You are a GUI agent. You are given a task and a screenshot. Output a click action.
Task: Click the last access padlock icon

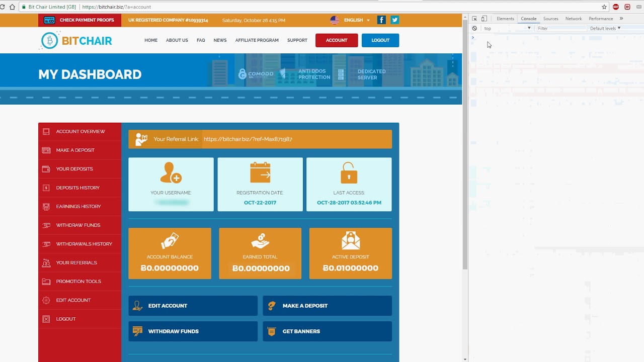coord(349,173)
